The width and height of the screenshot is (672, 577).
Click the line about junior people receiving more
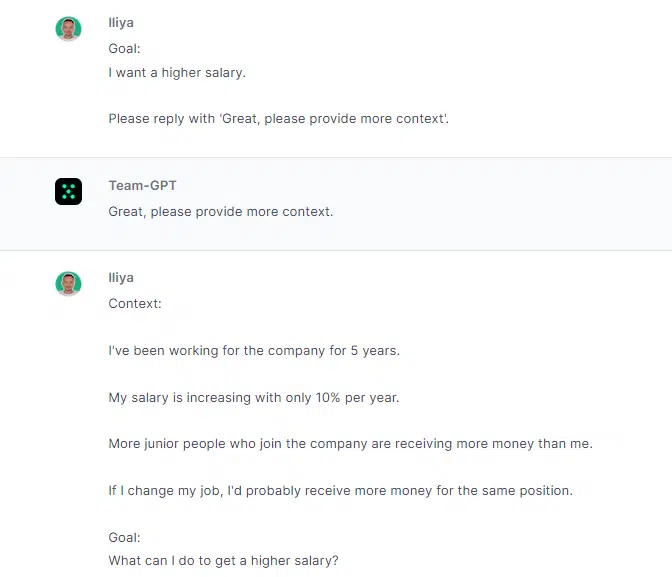(351, 443)
